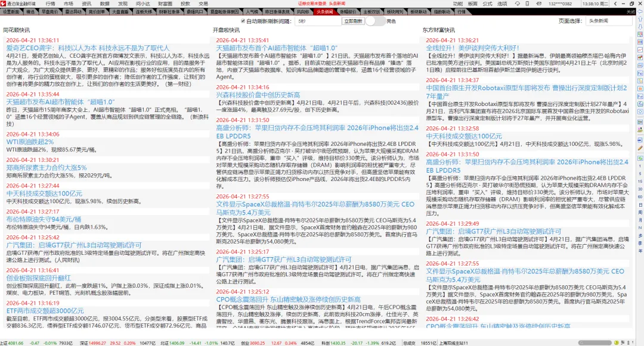Open 开盘啦 headline CPO概念震荡回升
The image size is (644, 346).
click(289, 300)
